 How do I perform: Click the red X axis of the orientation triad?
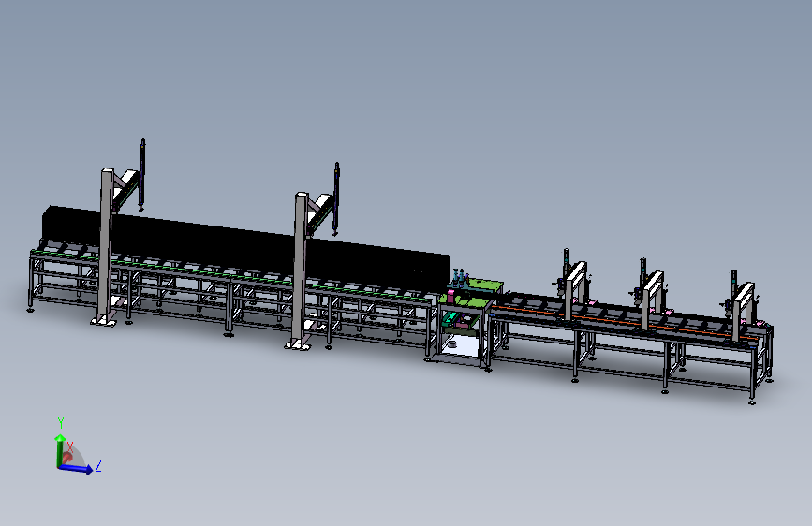tap(67, 458)
